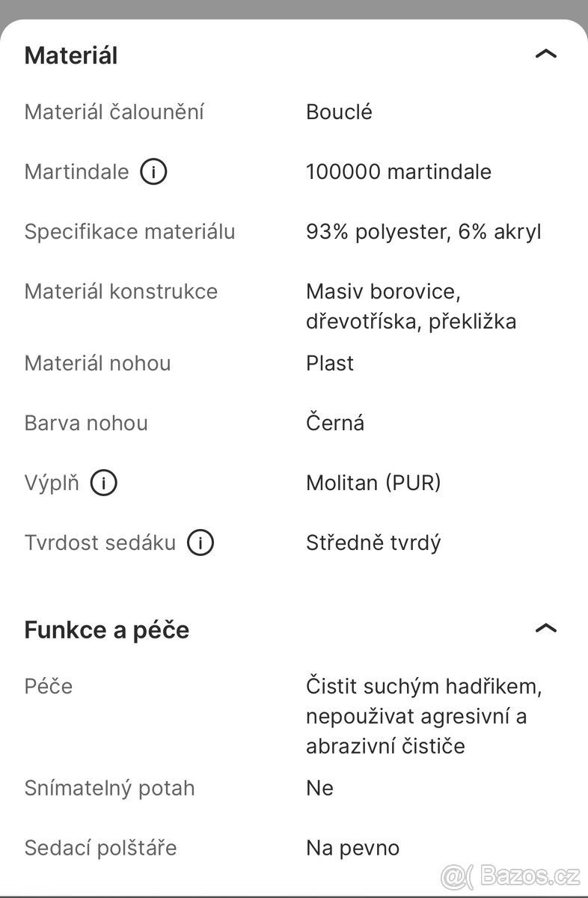Toggle the Snímatelný potah row
Viewport: 588px width, 898px height.
[110, 788]
